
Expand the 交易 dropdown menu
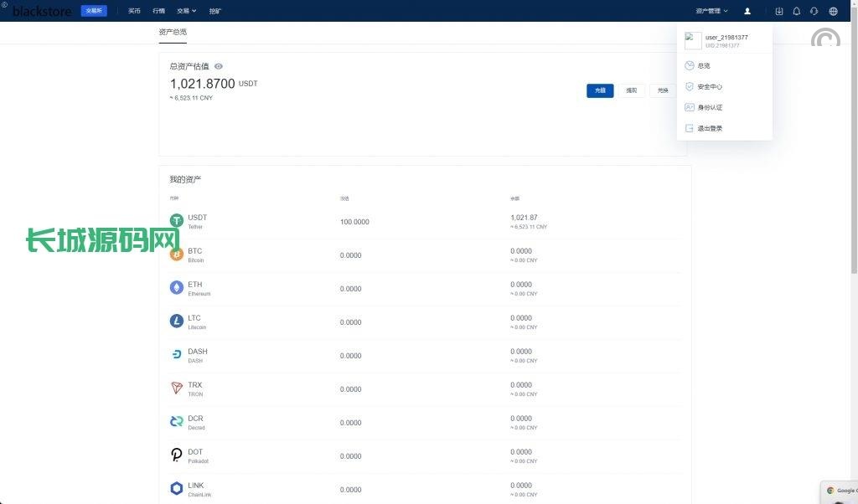coord(186,11)
